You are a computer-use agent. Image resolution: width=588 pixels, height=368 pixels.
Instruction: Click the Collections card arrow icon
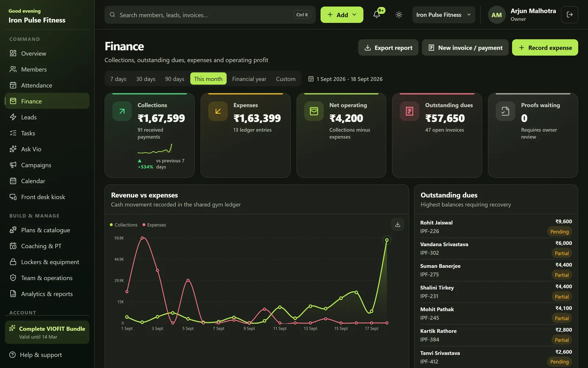(122, 111)
